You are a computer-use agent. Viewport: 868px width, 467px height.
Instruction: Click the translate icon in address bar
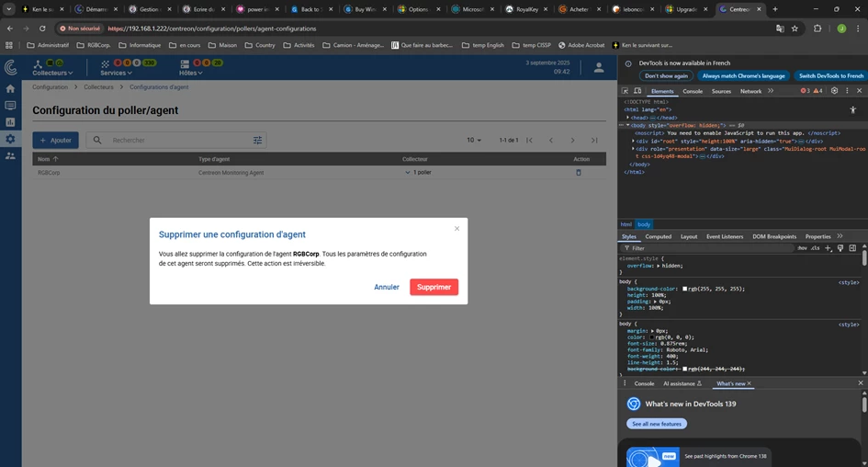[780, 28]
